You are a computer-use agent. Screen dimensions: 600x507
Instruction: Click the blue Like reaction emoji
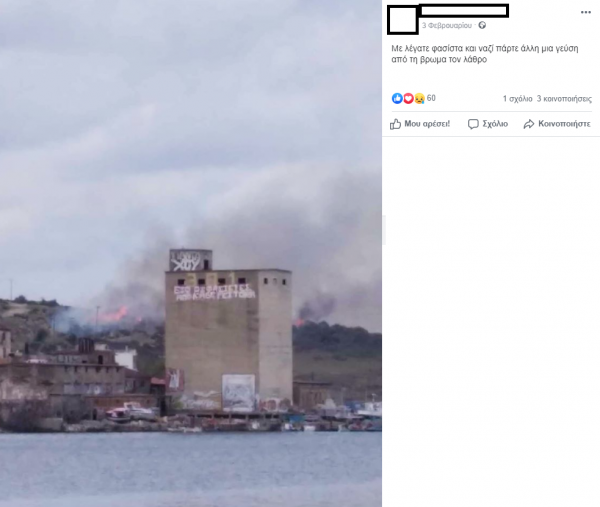point(397,98)
